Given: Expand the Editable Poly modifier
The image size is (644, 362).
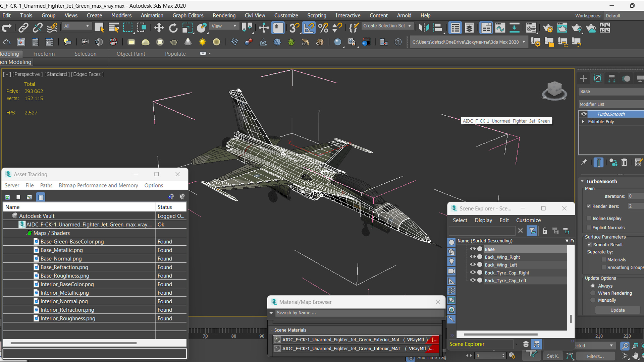Looking at the screenshot, I should click(583, 122).
